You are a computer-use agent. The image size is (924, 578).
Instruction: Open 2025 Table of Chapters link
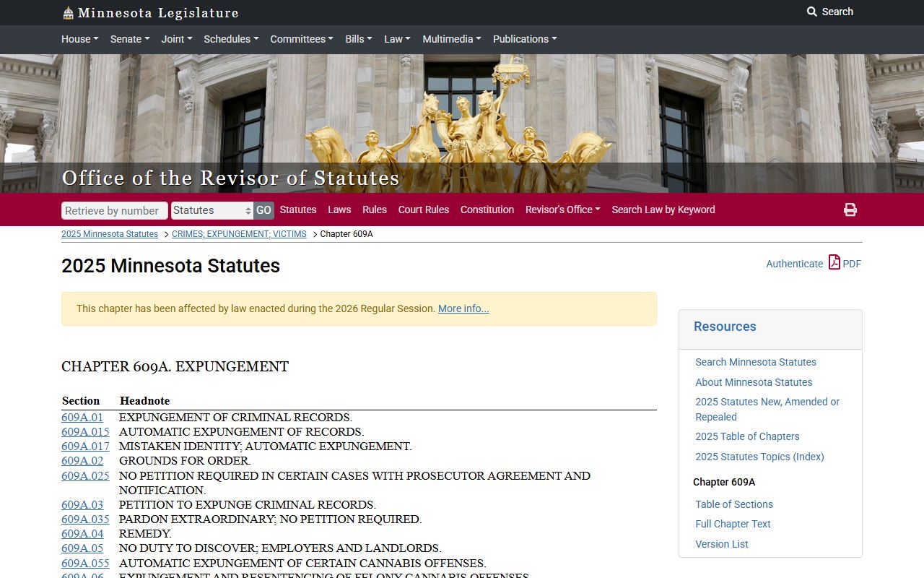point(747,436)
